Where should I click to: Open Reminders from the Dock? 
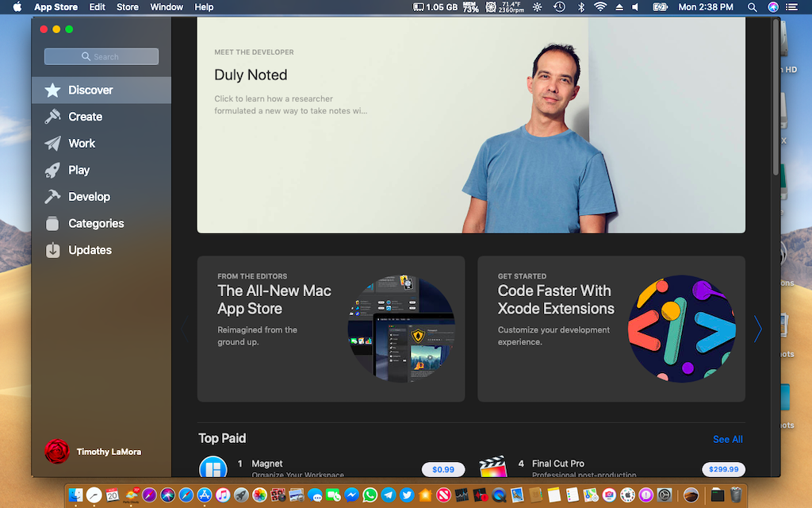pos(573,495)
